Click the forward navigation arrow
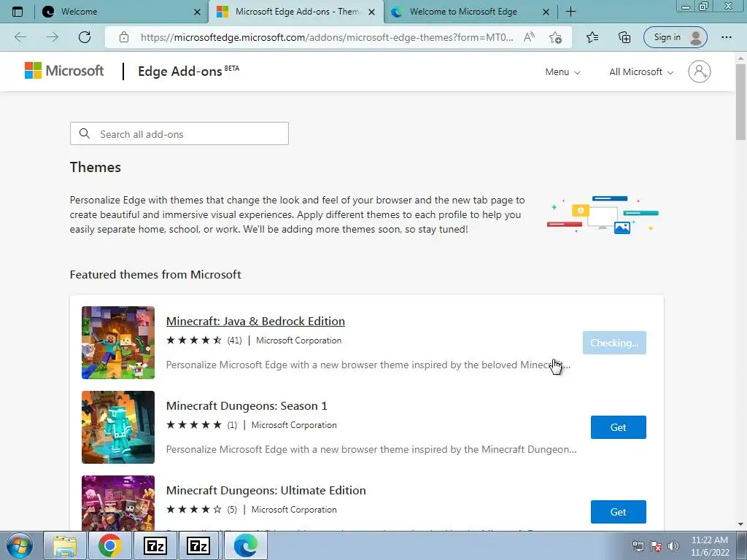The height and width of the screenshot is (560, 747). click(x=53, y=37)
